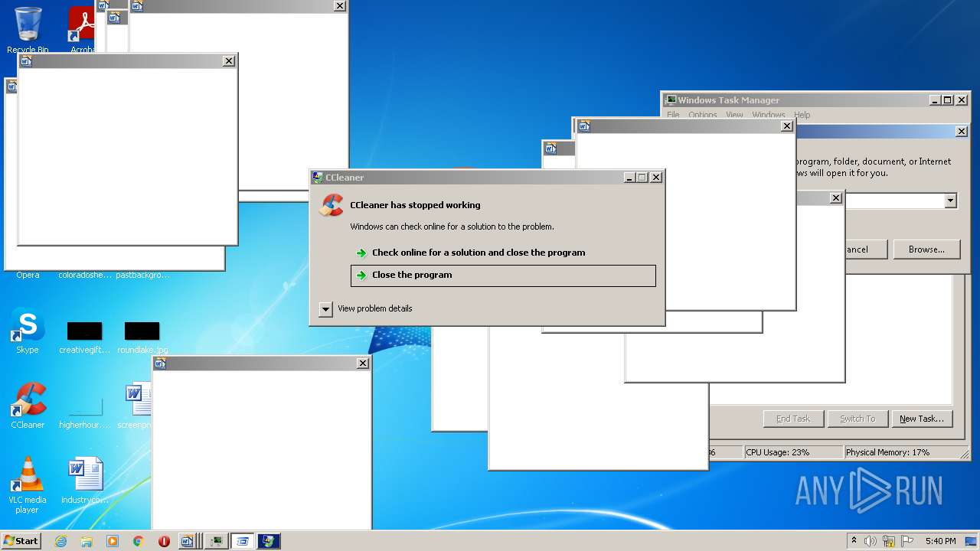Launch Windows Media Player from taskbar
This screenshot has height=551, width=980.
tap(113, 541)
